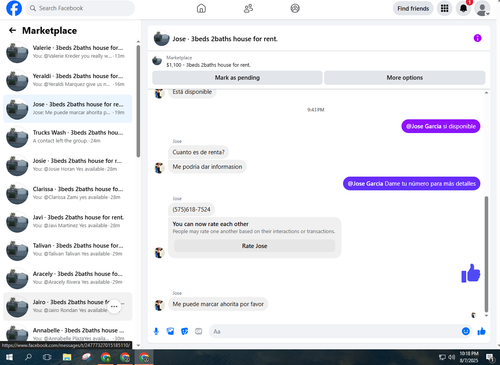This screenshot has width=500, height=365.
Task: Go to the Home feed icon
Action: pyautogui.click(x=201, y=8)
